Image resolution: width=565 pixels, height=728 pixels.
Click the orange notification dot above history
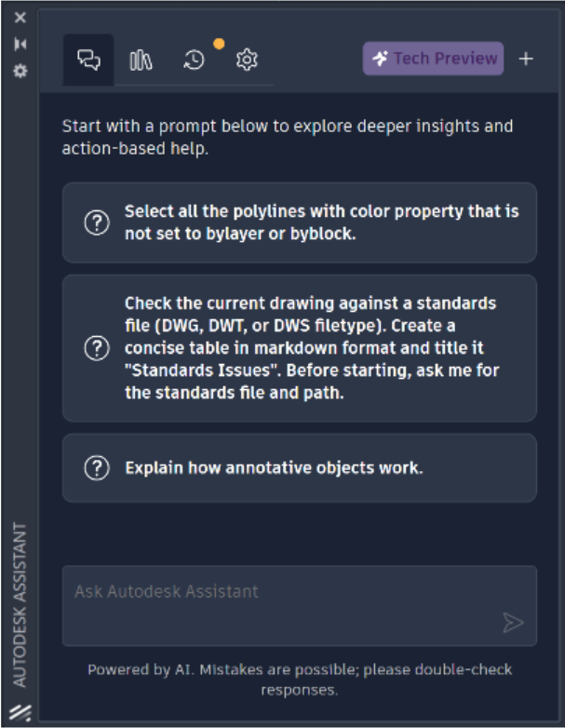pos(219,44)
